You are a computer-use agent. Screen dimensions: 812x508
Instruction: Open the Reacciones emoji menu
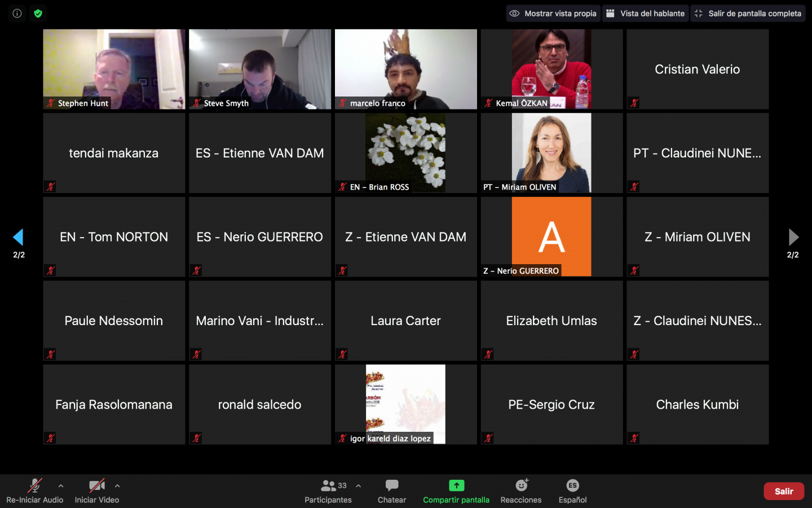tap(521, 491)
